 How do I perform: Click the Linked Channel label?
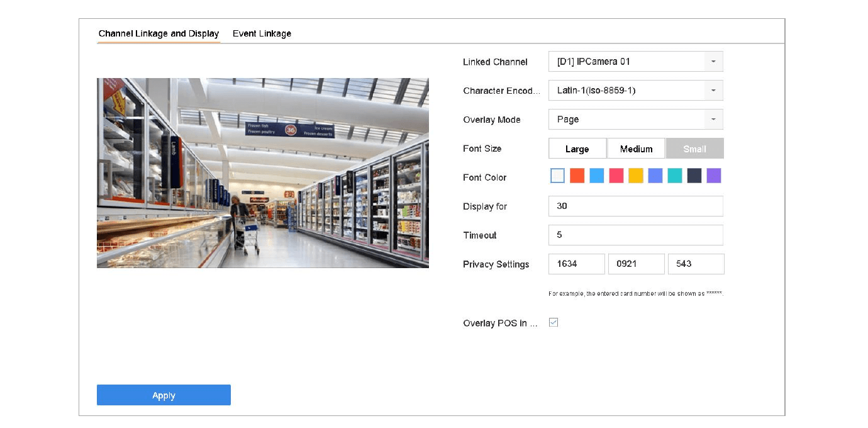(495, 62)
